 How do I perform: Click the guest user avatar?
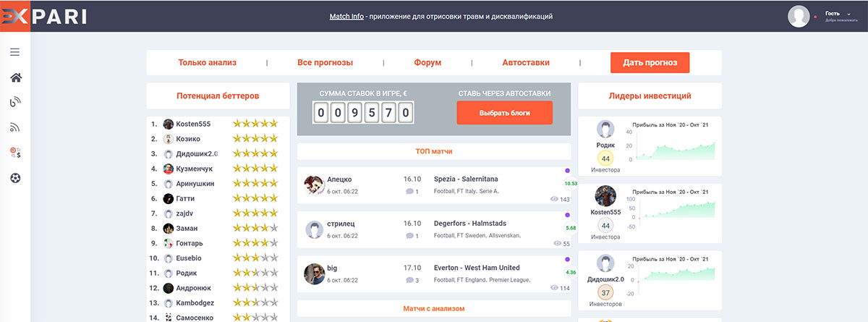[799, 16]
